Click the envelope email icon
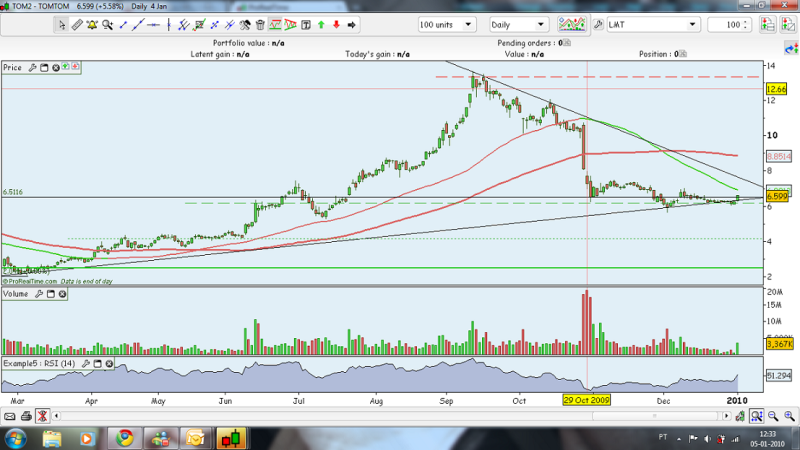 pos(10,416)
